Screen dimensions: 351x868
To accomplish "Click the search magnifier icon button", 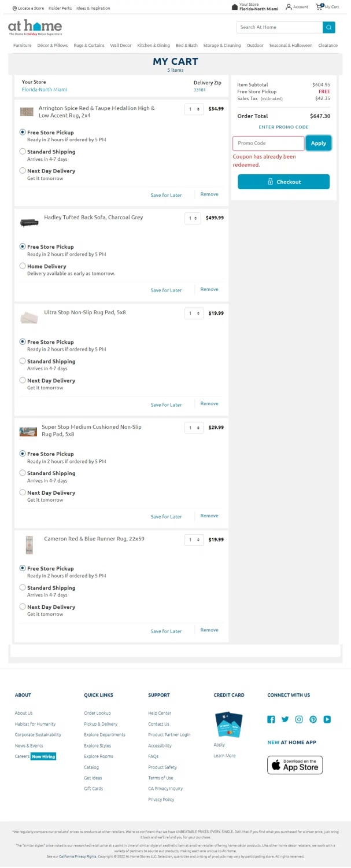I will pos(329,27).
